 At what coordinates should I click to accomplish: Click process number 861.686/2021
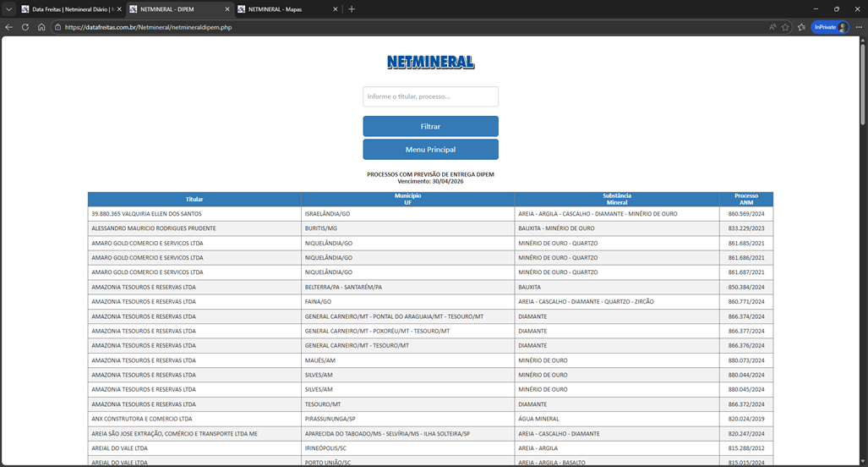[746, 257]
